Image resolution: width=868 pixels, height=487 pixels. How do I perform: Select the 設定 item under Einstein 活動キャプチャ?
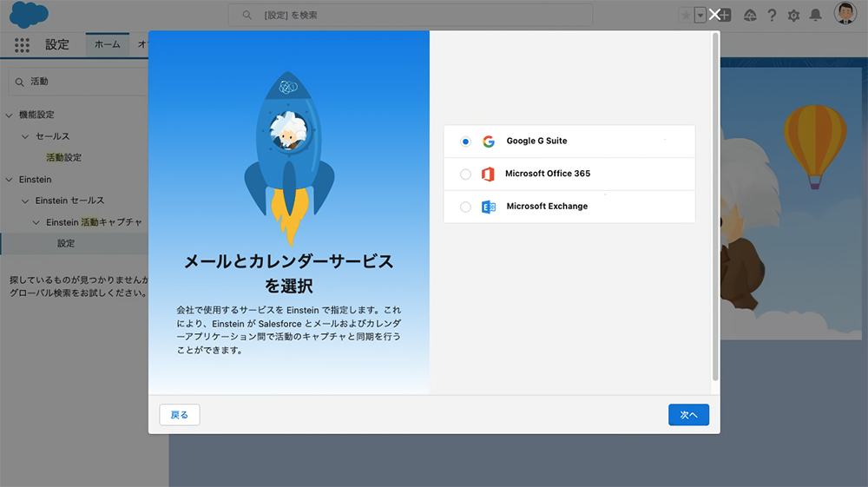point(66,243)
